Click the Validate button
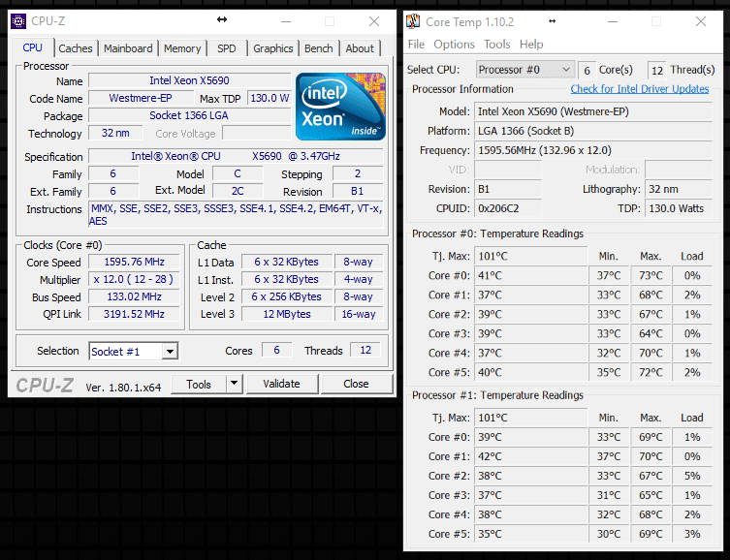This screenshot has height=560, width=730. [x=282, y=384]
